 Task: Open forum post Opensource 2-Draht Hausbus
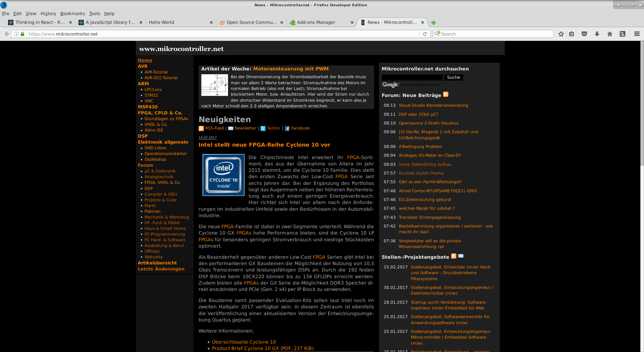[429, 123]
